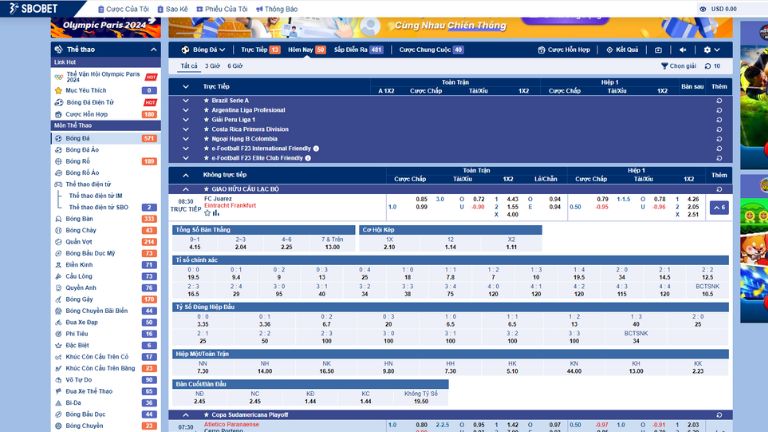Click the Bóng Rổ Ảo sidebar icon
This screenshot has width=768, height=432.
pos(58,173)
